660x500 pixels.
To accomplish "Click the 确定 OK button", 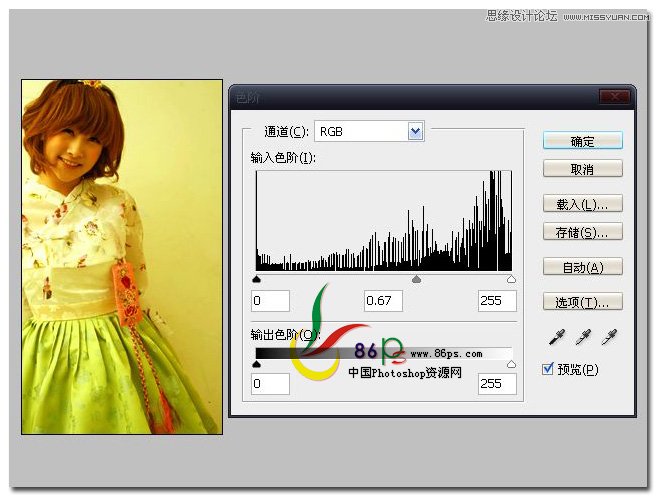I will click(x=583, y=141).
